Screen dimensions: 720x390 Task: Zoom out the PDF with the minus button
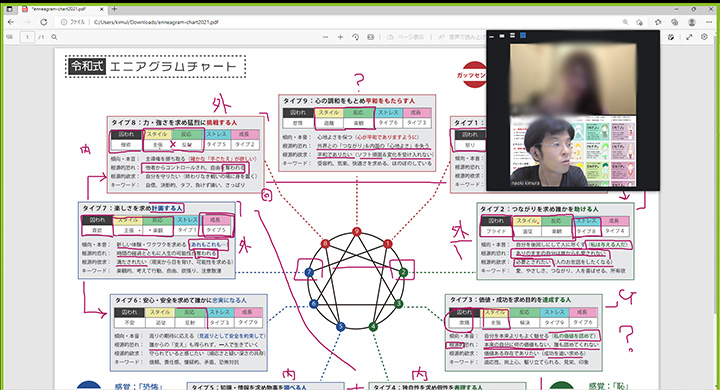point(326,37)
